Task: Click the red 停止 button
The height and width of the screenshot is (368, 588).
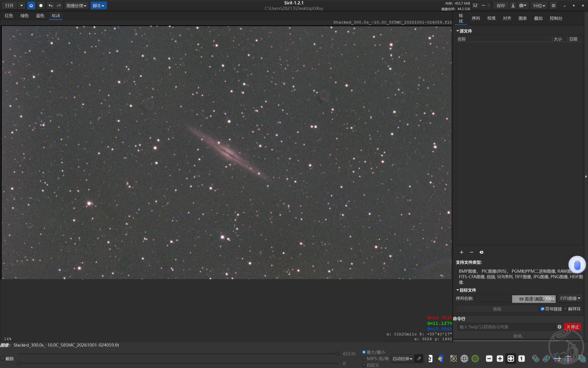Action: tap(573, 327)
